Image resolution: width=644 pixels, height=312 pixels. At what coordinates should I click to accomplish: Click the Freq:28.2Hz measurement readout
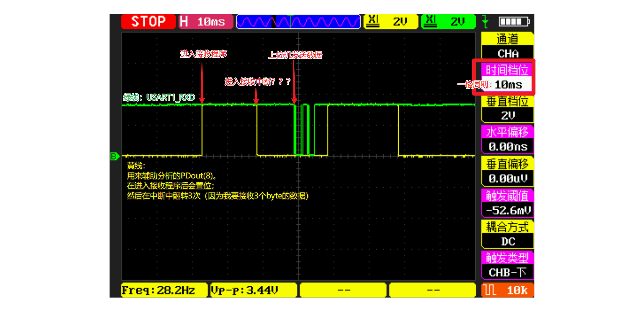pos(163,290)
